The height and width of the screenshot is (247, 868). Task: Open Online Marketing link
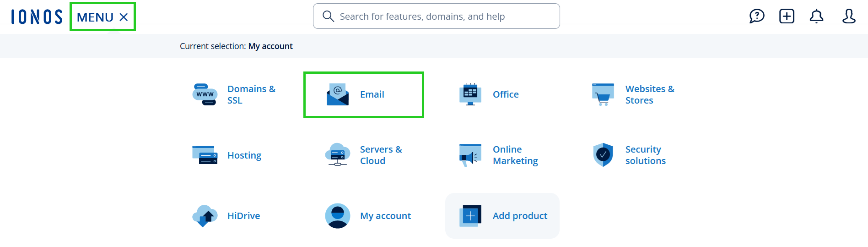515,155
